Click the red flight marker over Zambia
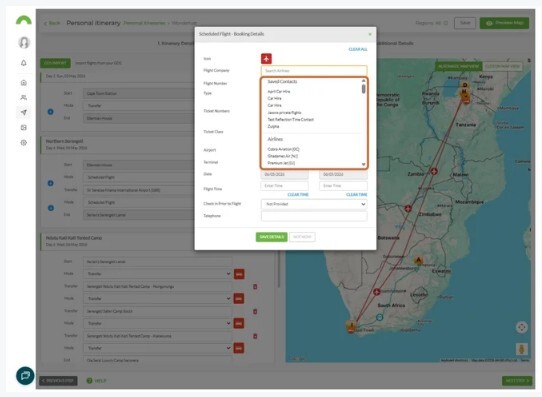This screenshot has height=397, width=542. 434,171
